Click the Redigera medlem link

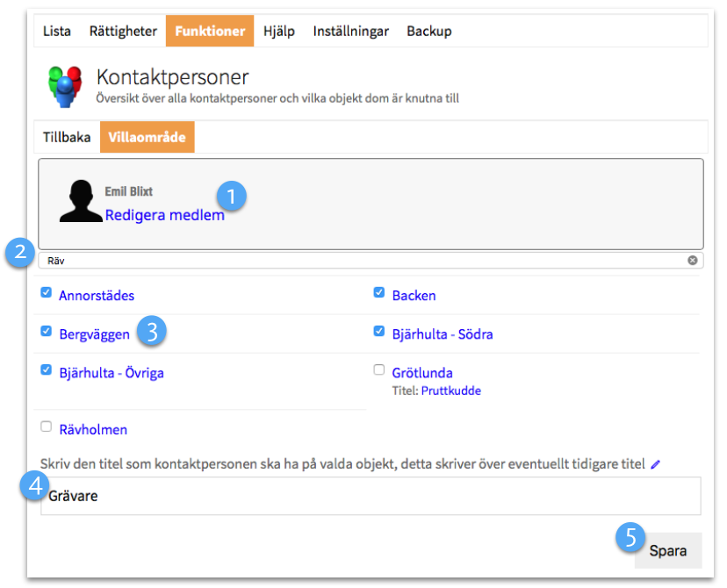(x=164, y=215)
